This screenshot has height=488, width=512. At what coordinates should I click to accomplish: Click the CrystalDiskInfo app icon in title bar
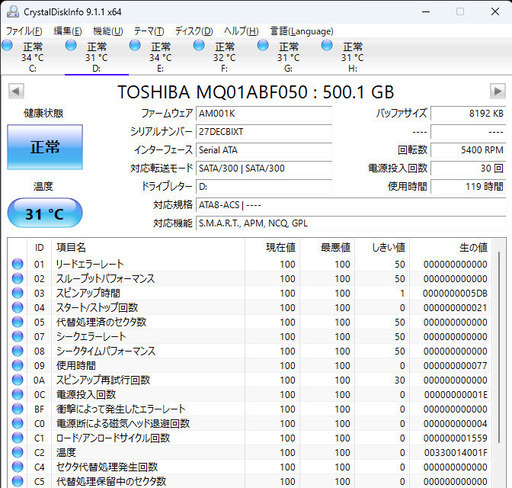pyautogui.click(x=13, y=12)
